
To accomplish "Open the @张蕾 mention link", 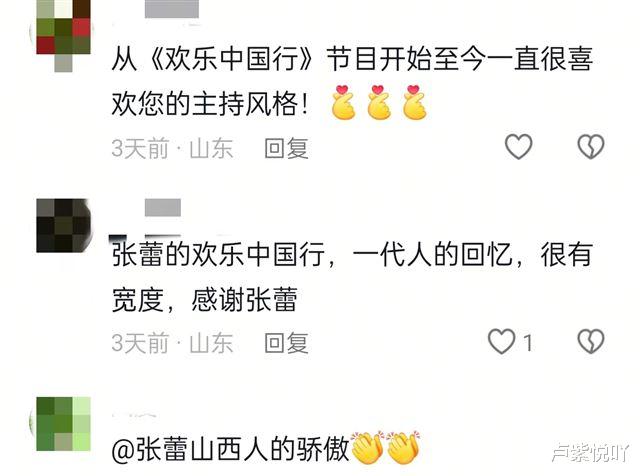I will point(149,449).
